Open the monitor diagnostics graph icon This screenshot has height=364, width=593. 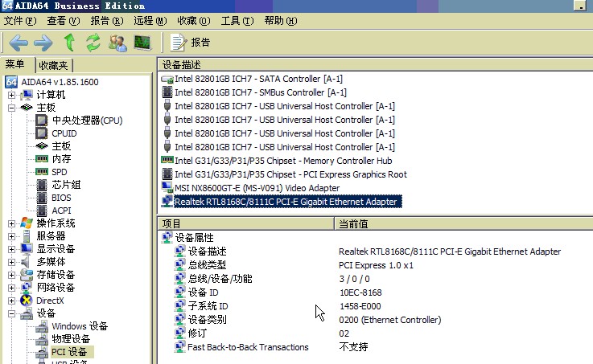[142, 42]
